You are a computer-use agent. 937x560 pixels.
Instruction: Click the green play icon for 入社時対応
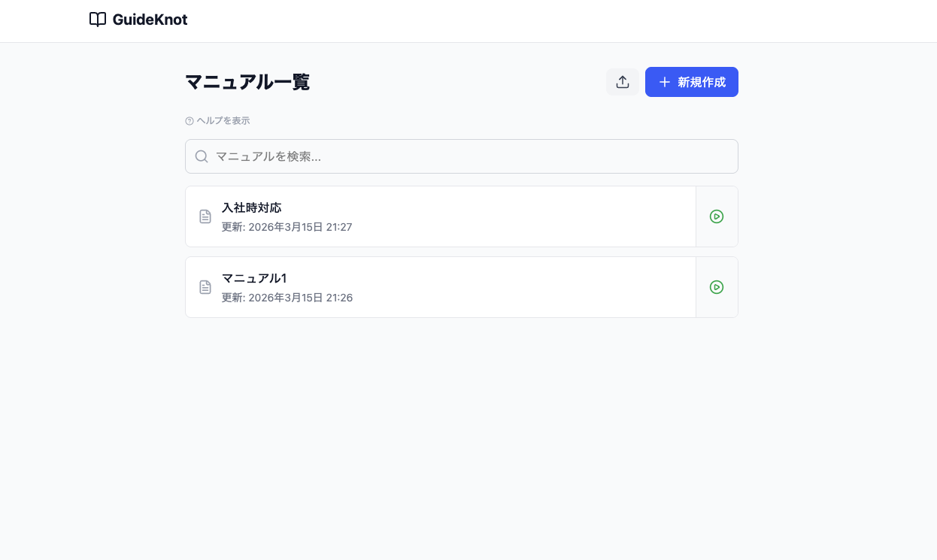717,216
